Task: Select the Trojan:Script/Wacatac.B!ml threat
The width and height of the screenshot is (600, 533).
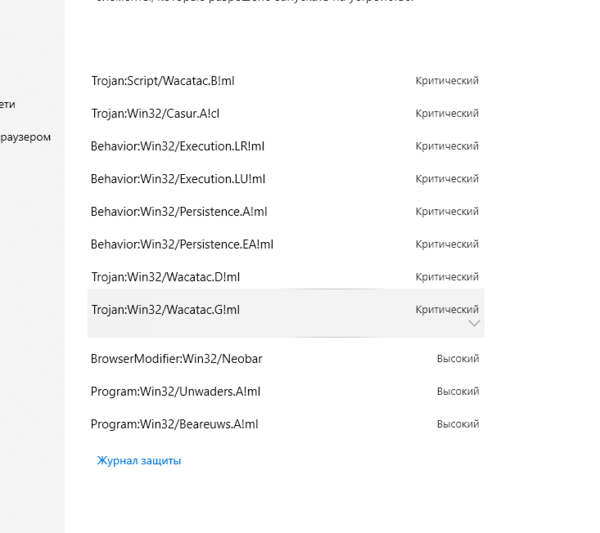Action: click(163, 81)
